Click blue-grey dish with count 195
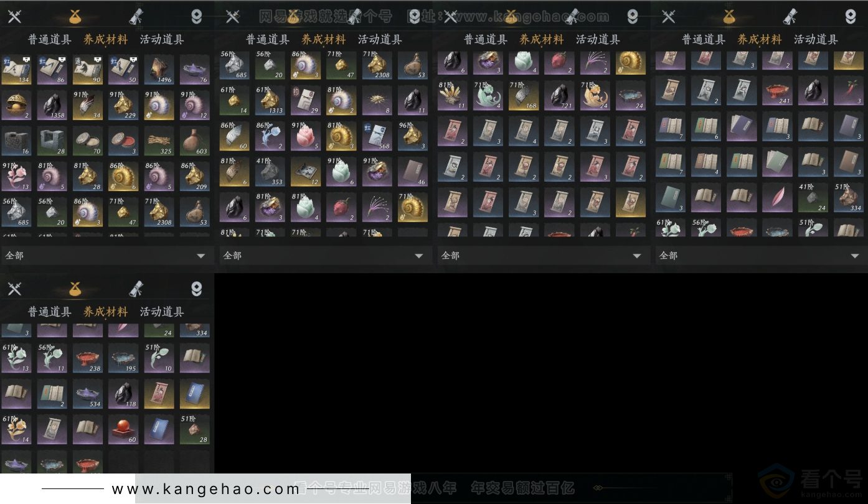Screen dimensions: 868x504 [124, 358]
